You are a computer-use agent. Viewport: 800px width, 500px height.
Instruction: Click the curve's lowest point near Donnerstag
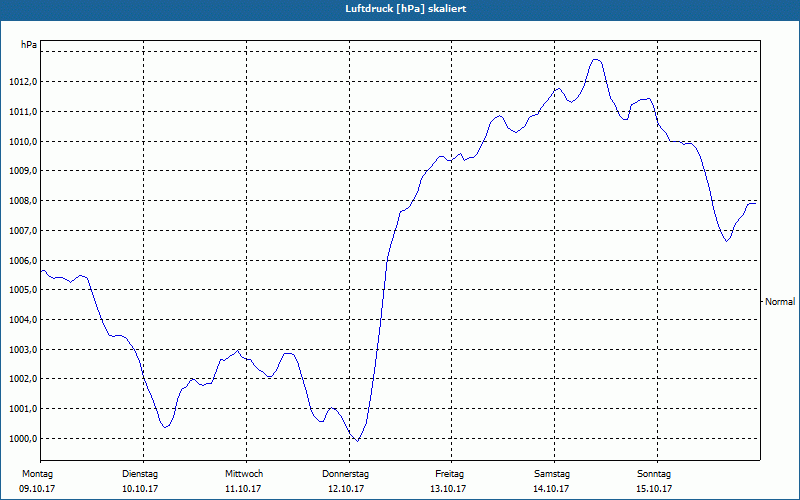click(357, 441)
